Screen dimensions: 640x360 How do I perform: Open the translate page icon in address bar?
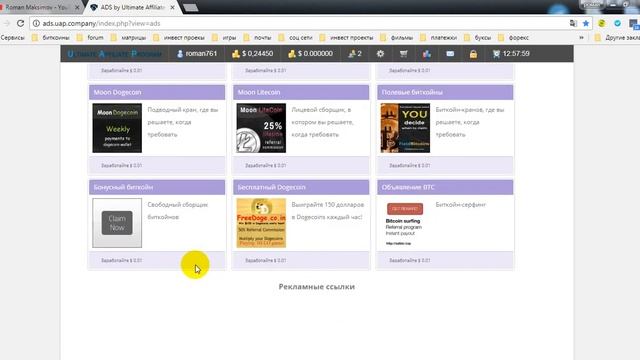point(573,23)
